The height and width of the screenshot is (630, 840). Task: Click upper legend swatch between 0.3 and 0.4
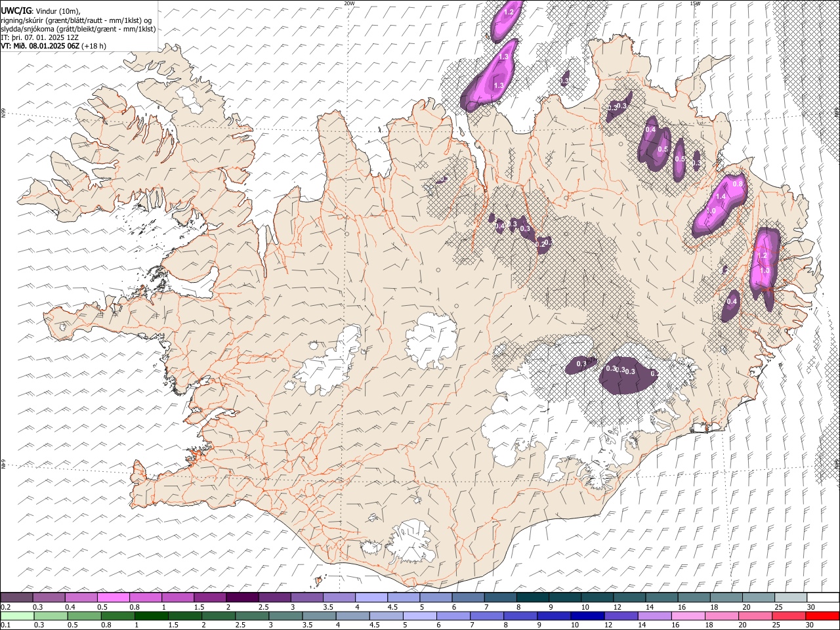click(49, 598)
